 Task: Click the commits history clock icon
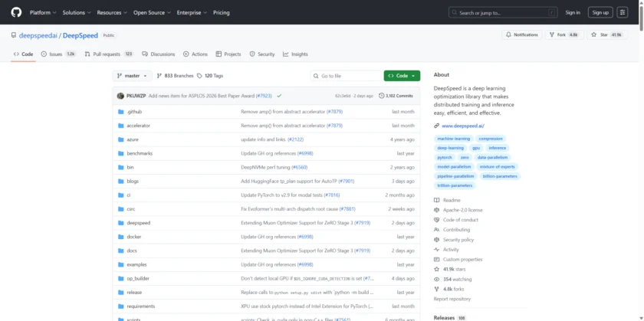382,96
